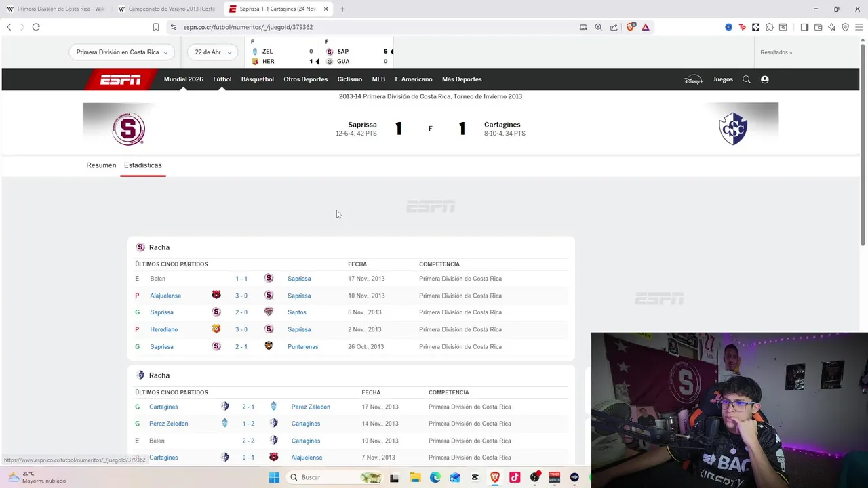Click the ESPN search magnifier icon
Image resolution: width=868 pixels, height=488 pixels.
[747, 79]
